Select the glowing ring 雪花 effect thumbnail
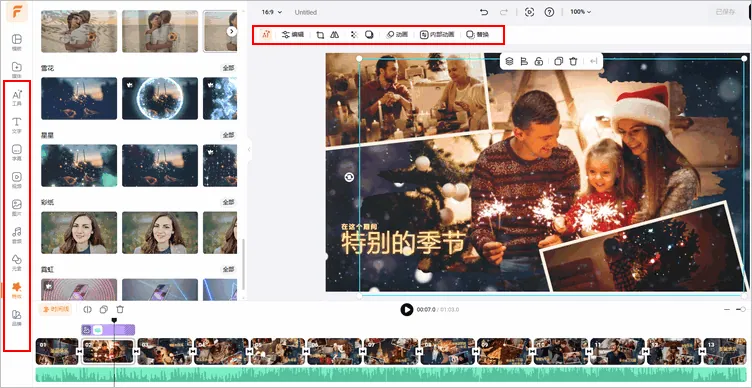Screen dimensions: 752x388 click(x=160, y=98)
